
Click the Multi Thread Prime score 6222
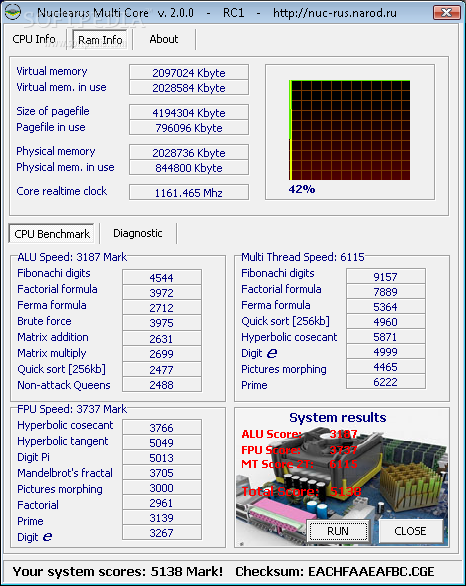click(386, 382)
